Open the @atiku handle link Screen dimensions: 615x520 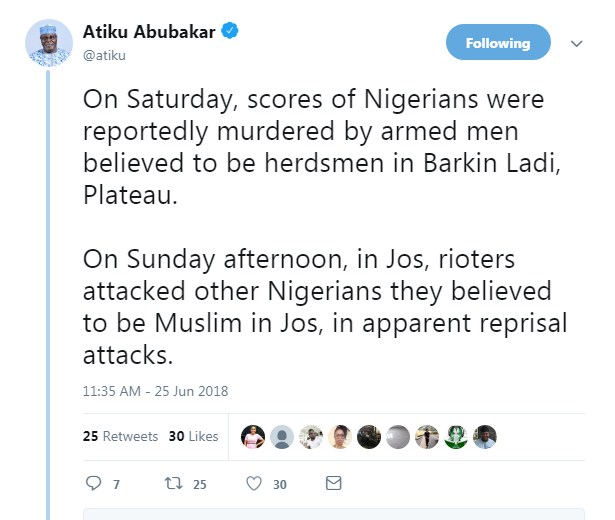click(103, 55)
